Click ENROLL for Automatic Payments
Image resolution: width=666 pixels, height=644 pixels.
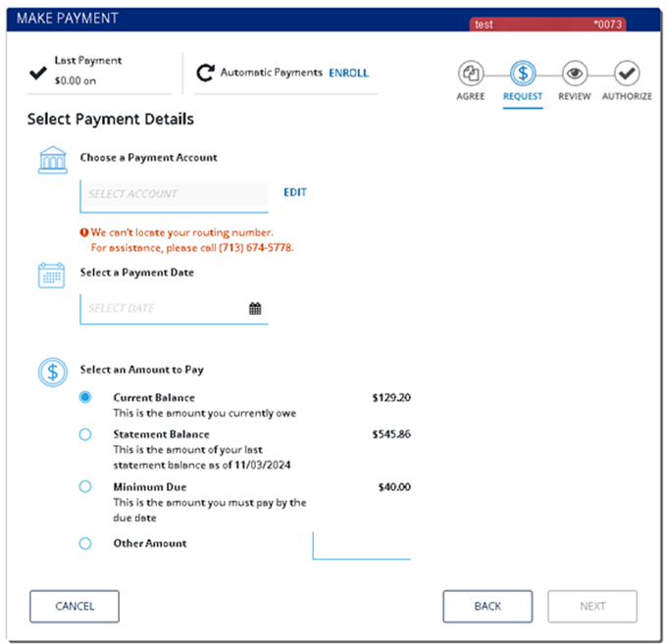click(349, 73)
